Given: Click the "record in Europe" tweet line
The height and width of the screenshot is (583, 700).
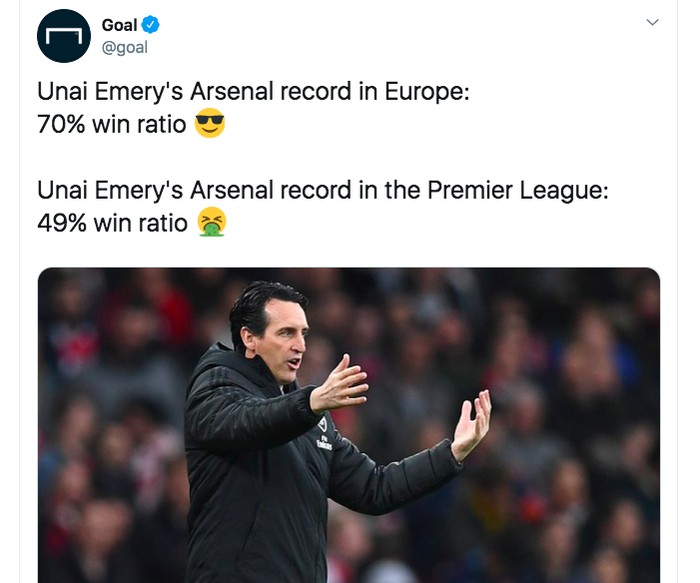Looking at the screenshot, I should point(253,92).
